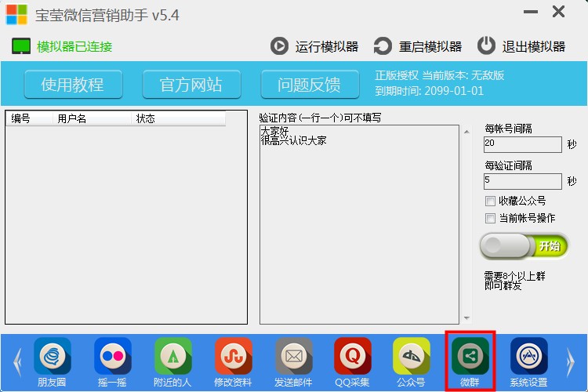Enable the 收藏公众号 checkbox
Image resolution: width=588 pixels, height=392 pixels.
pos(490,201)
